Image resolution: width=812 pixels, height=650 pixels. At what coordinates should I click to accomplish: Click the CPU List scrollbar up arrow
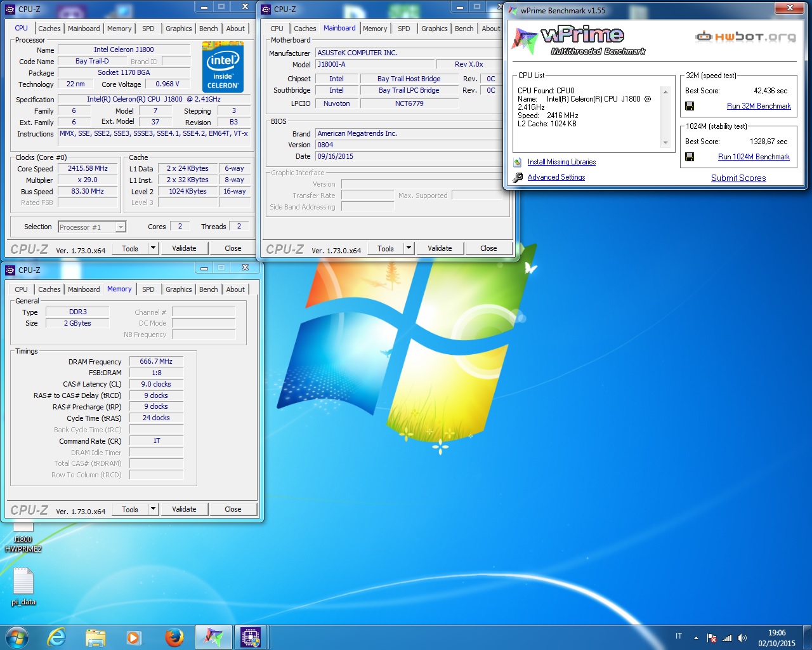(x=665, y=92)
